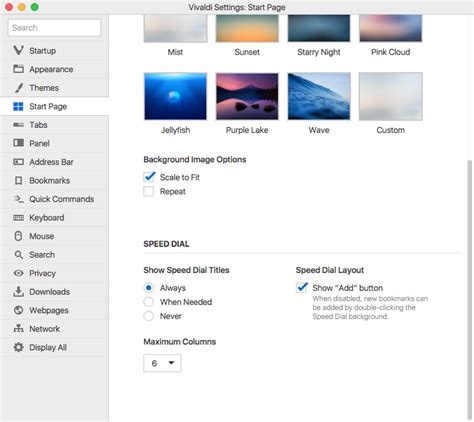This screenshot has width=474, height=422.
Task: Click the Appearance window icon
Action: click(x=18, y=69)
